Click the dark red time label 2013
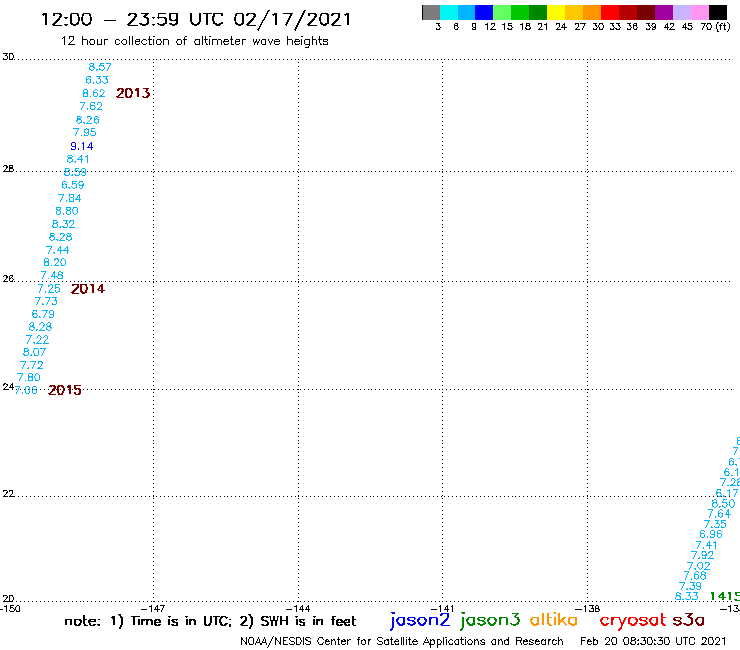The image size is (740, 650). pyautogui.click(x=133, y=93)
